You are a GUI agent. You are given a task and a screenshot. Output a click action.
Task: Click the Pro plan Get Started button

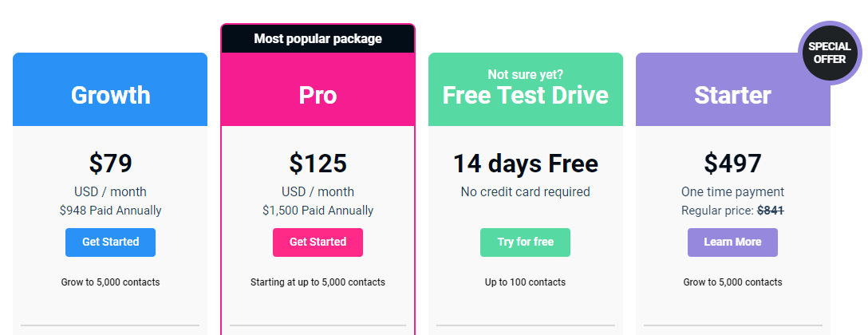pyautogui.click(x=318, y=242)
